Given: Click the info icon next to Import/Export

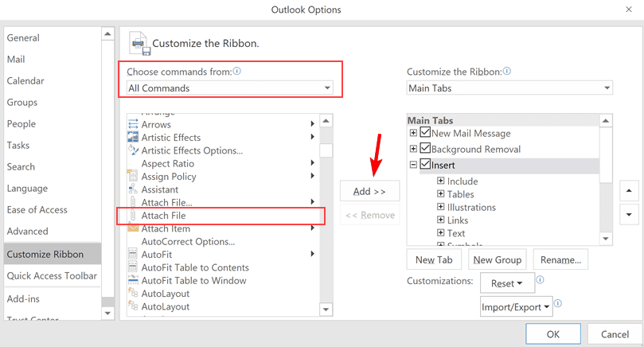Looking at the screenshot, I should point(558,303).
